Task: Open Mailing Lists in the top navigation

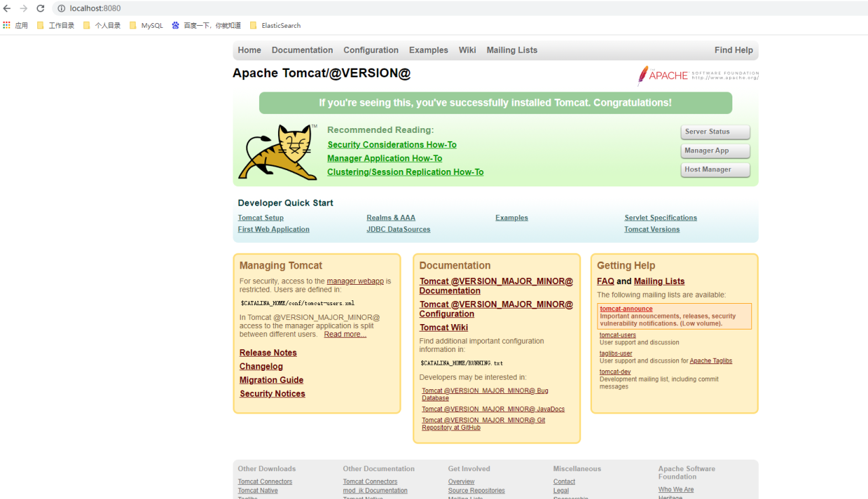Action: tap(512, 50)
